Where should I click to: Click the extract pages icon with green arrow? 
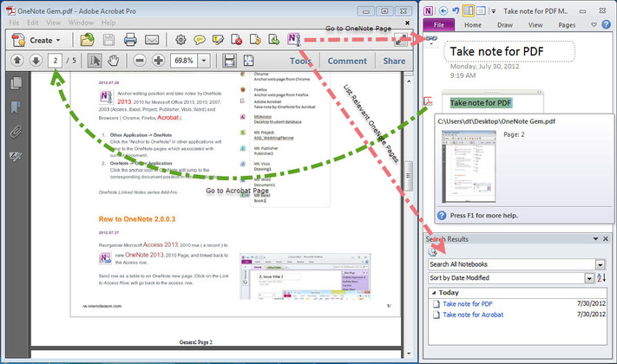click(274, 40)
